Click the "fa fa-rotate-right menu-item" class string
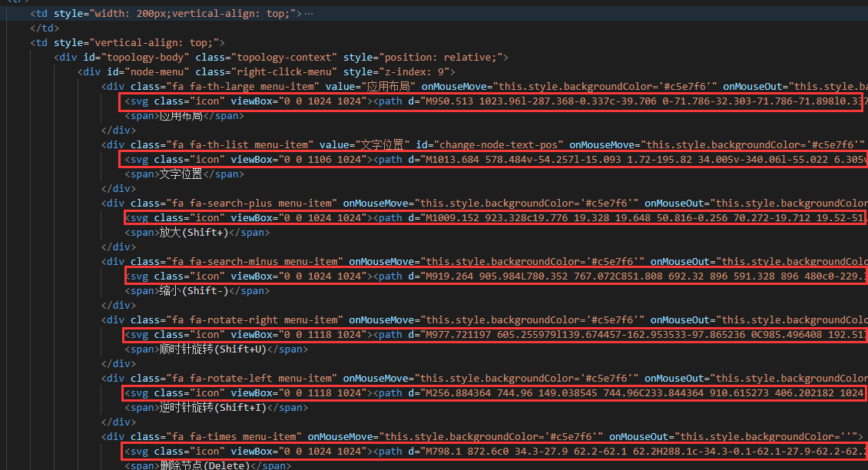Viewport: 868px width, 470px height. click(254, 320)
